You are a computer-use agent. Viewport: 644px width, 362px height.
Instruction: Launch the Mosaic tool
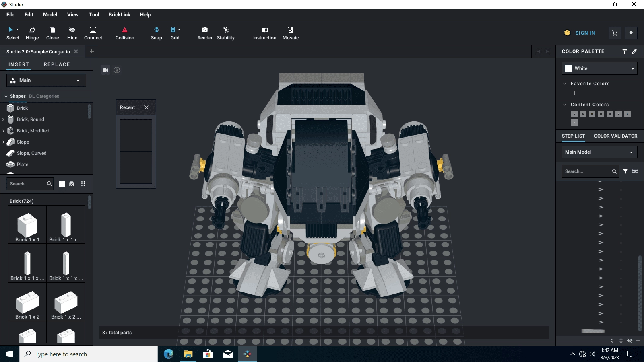(291, 33)
